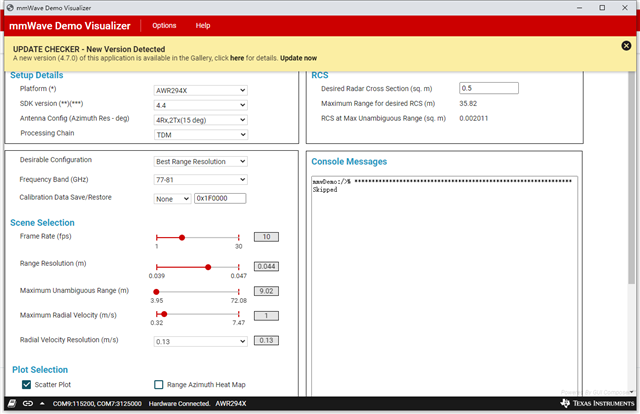This screenshot has width=640, height=414.
Task: Enable the Range Azimuth Heat Map checkbox
Action: (159, 385)
